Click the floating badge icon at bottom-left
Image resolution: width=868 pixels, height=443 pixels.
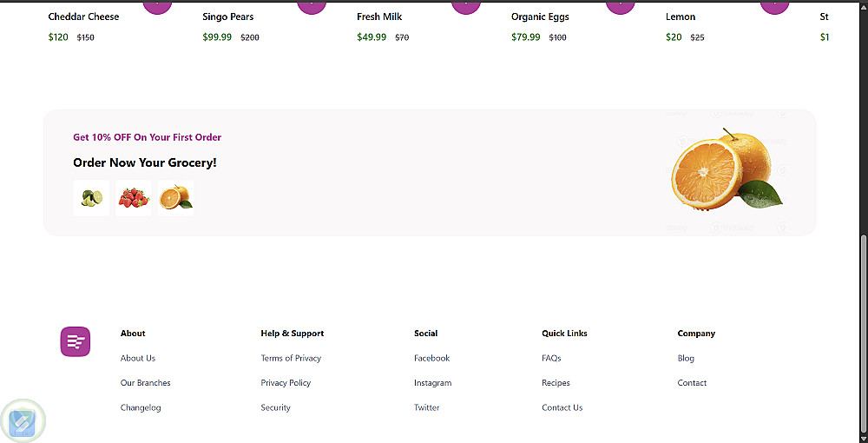pyautogui.click(x=23, y=422)
